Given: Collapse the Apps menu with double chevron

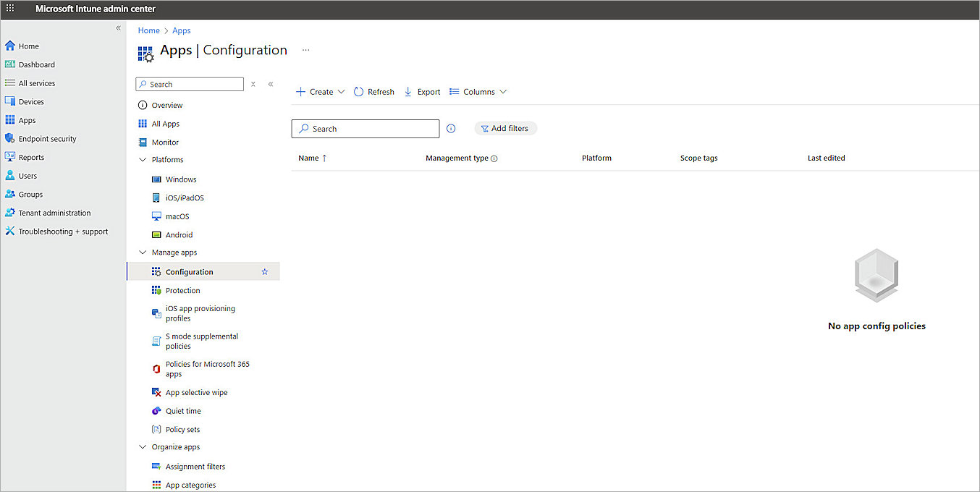Looking at the screenshot, I should point(271,84).
